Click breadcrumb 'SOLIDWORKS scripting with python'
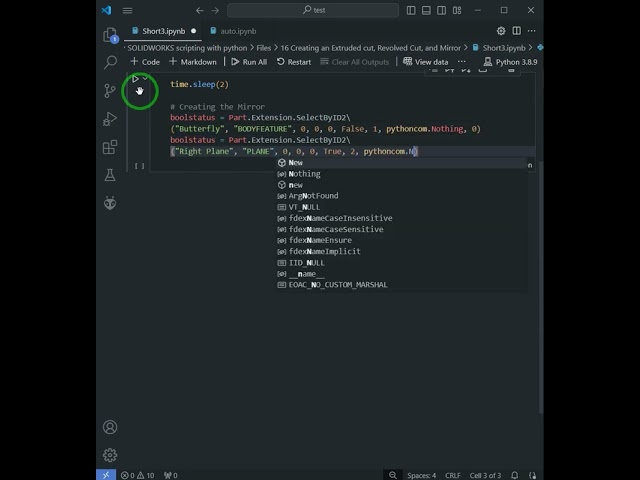Viewport: 640px width, 480px height. click(x=187, y=48)
